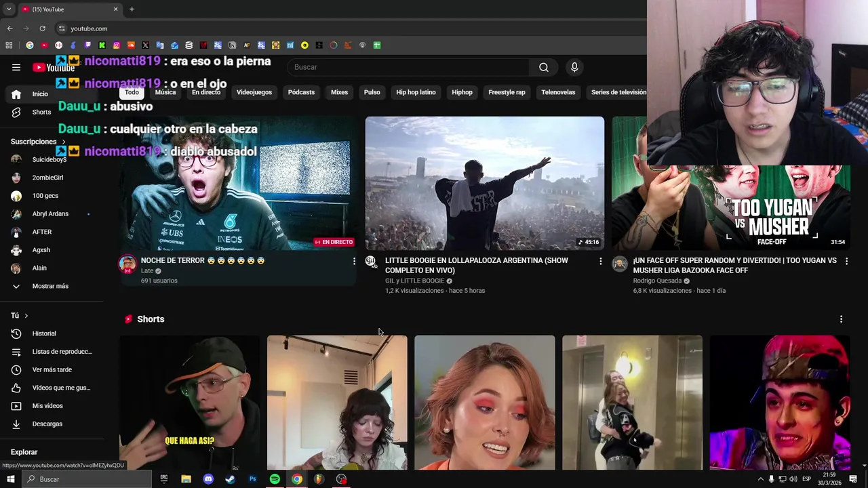Reload the page in browser toolbar
Image resolution: width=868 pixels, height=488 pixels.
[x=42, y=28]
